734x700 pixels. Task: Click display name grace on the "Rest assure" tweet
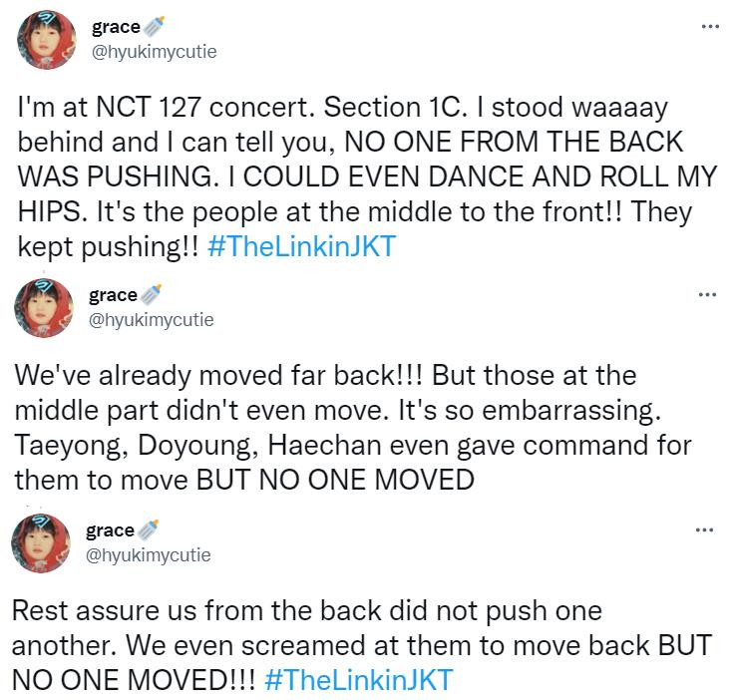coord(111,530)
